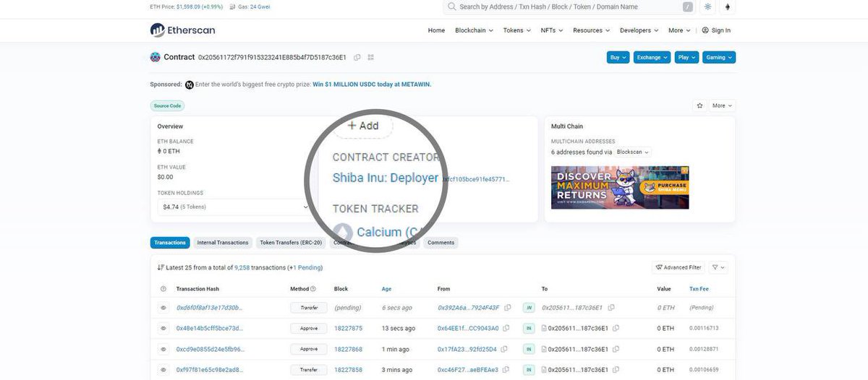Focus the Search by Address field
Screen dimensions: 868x380
(x=569, y=7)
